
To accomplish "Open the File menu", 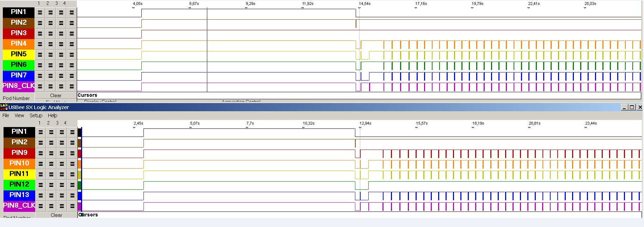I will 6,115.
